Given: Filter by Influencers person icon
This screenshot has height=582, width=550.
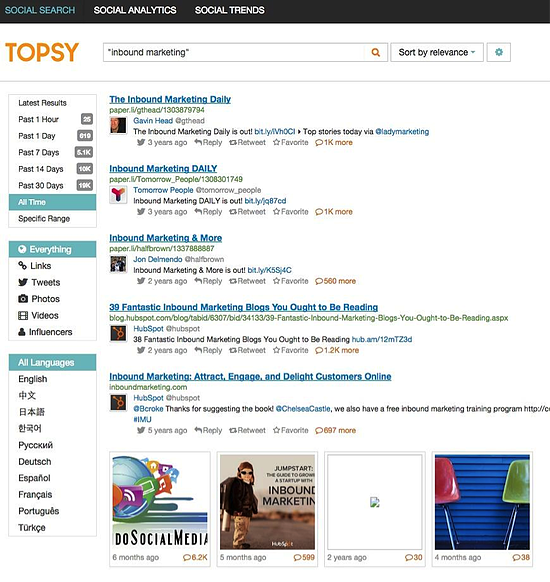Looking at the screenshot, I should (22, 332).
